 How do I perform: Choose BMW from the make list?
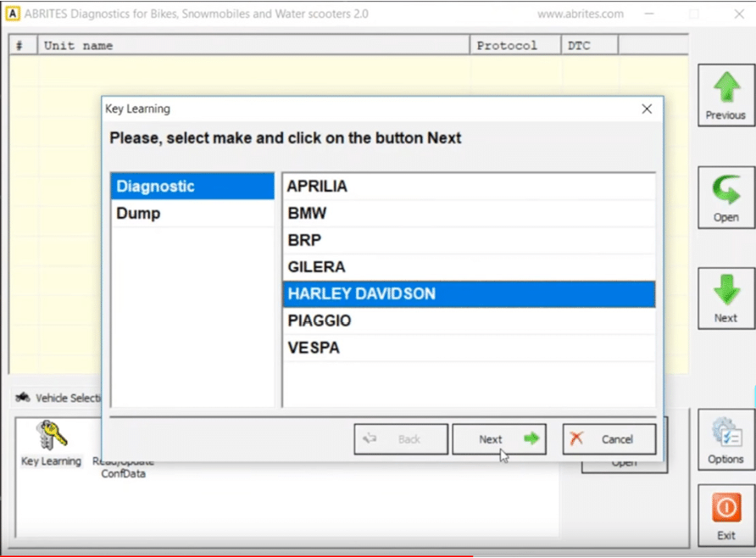468,214
